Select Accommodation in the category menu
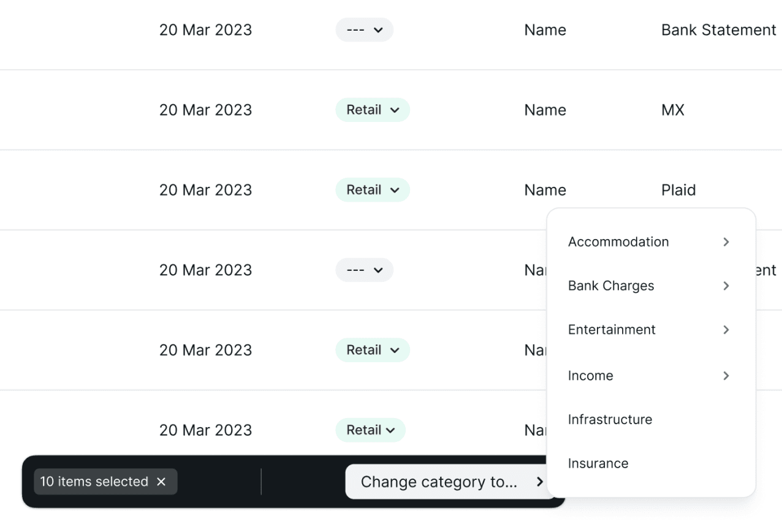This screenshot has height=532, width=782. point(618,242)
